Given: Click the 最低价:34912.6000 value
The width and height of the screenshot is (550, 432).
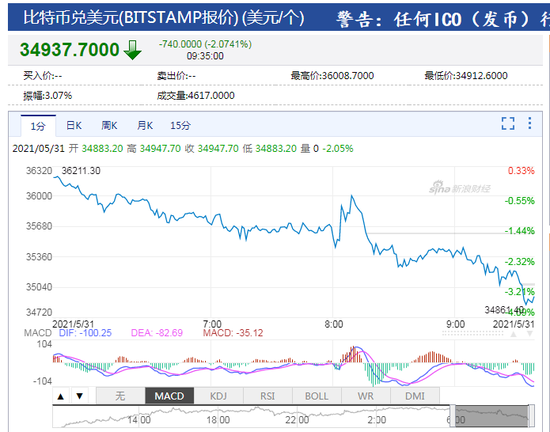Looking at the screenshot, I should 466,76.
